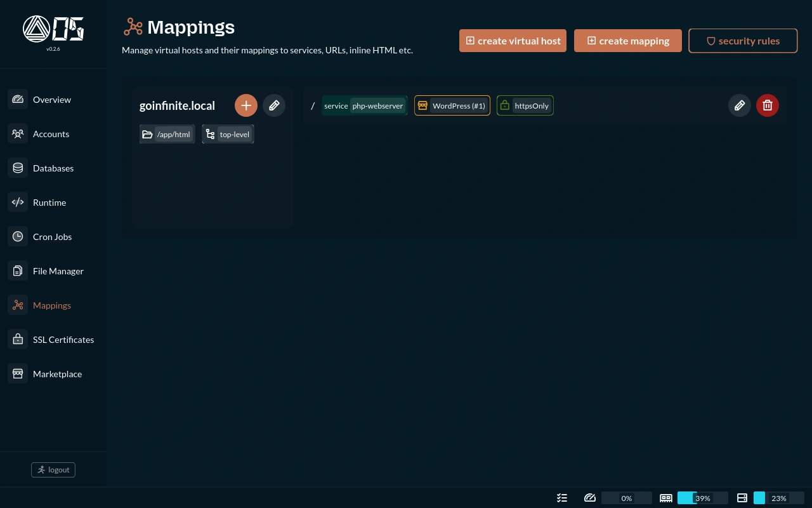Open the Marketplace section
The image size is (812, 508).
coord(57,374)
